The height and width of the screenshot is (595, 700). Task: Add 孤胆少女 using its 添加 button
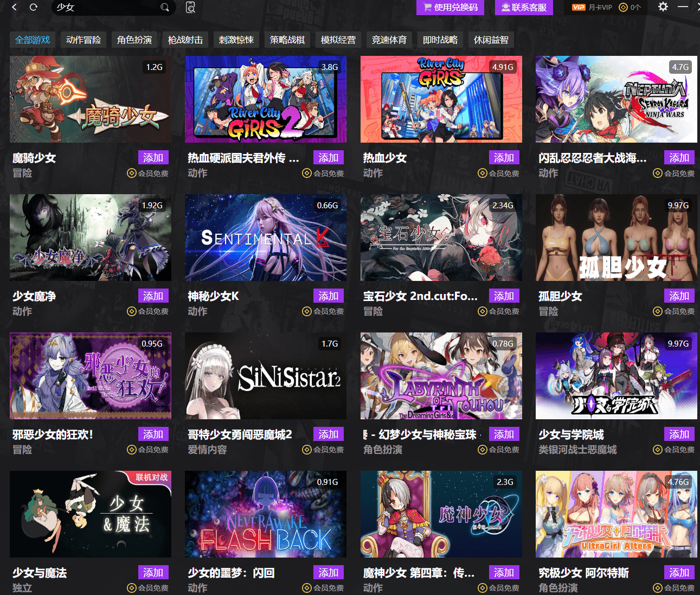pyautogui.click(x=679, y=296)
